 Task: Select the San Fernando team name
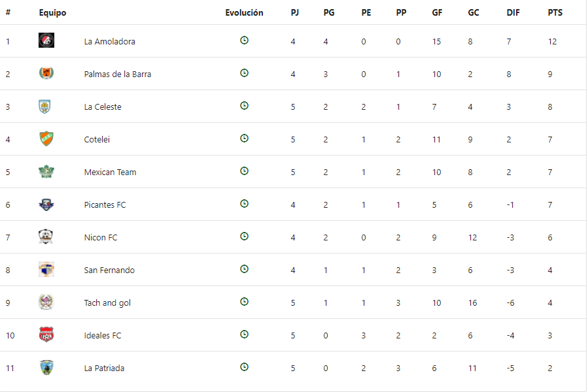(x=109, y=270)
